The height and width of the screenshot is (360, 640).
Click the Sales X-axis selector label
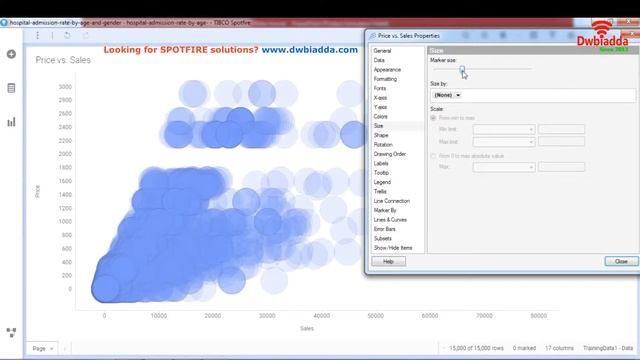[307, 329]
